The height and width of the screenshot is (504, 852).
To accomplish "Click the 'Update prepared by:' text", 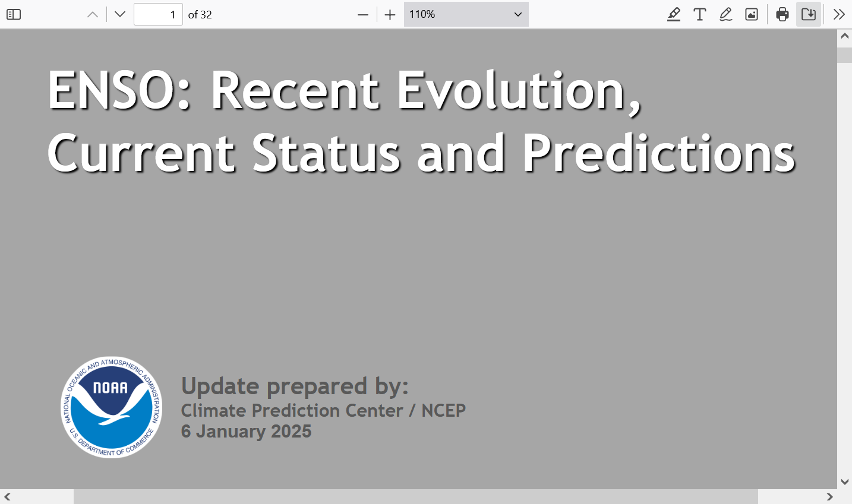I will coord(295,386).
